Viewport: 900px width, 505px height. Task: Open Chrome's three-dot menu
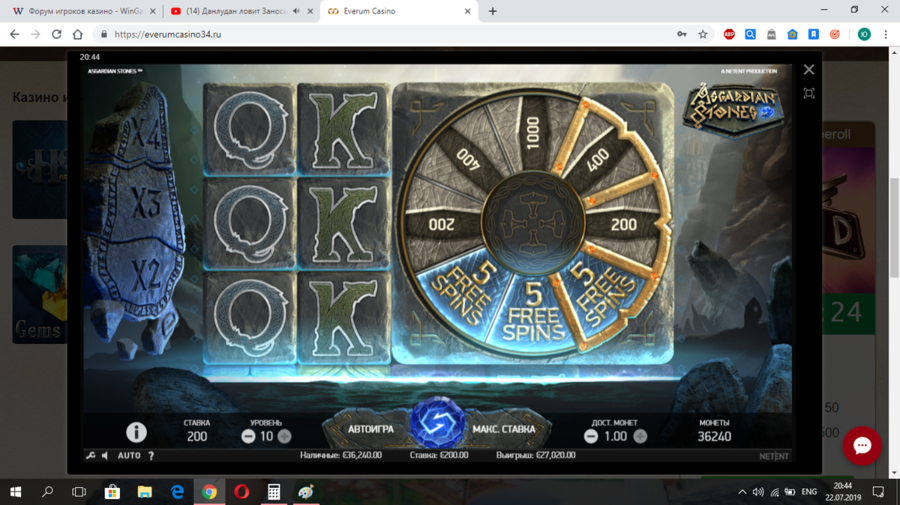(886, 34)
